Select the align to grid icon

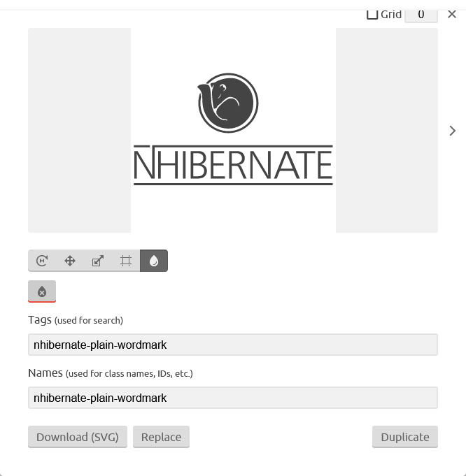(x=126, y=261)
